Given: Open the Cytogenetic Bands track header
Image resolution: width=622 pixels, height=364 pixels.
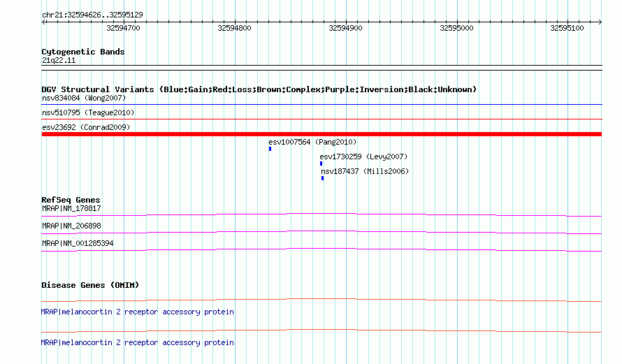Looking at the screenshot, I should 83,52.
